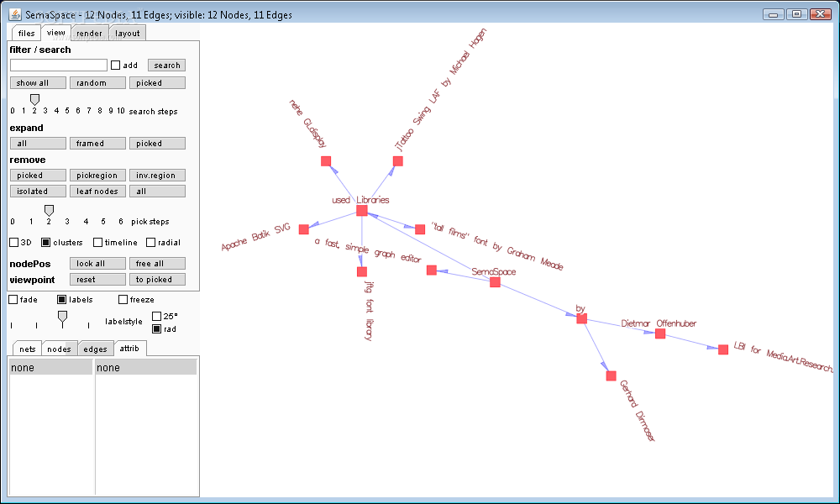Switch to the layout tab
The image size is (840, 504).
pos(128,34)
